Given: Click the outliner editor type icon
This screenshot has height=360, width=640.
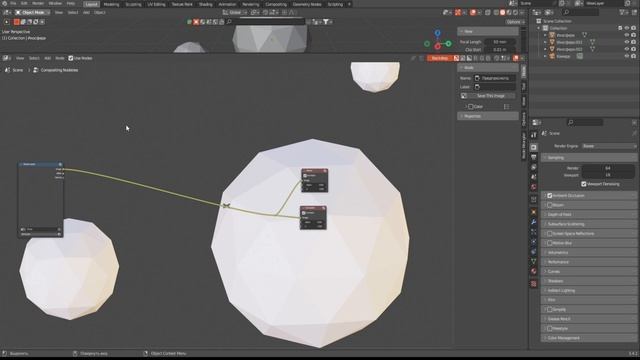Looking at the screenshot, I should (x=536, y=13).
